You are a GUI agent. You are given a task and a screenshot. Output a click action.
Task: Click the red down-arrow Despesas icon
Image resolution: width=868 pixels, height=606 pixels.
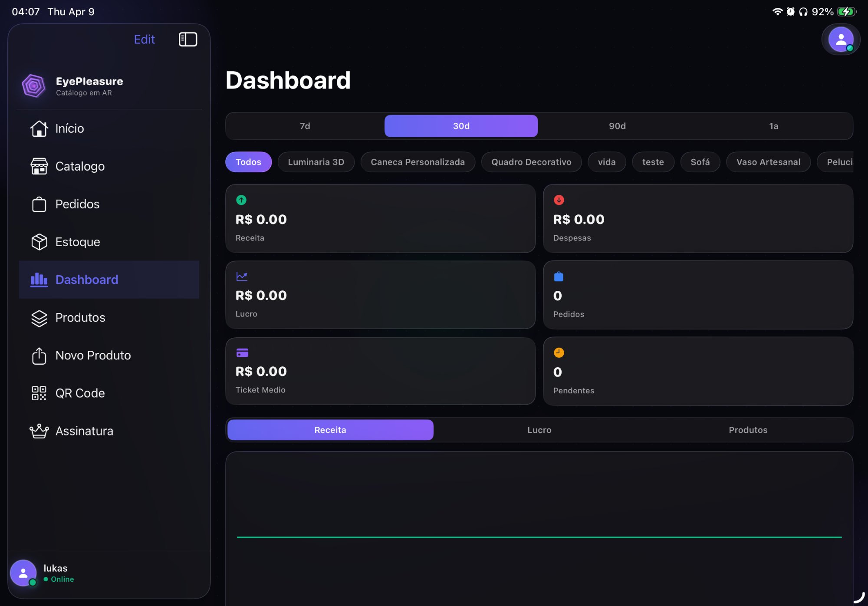click(x=559, y=200)
